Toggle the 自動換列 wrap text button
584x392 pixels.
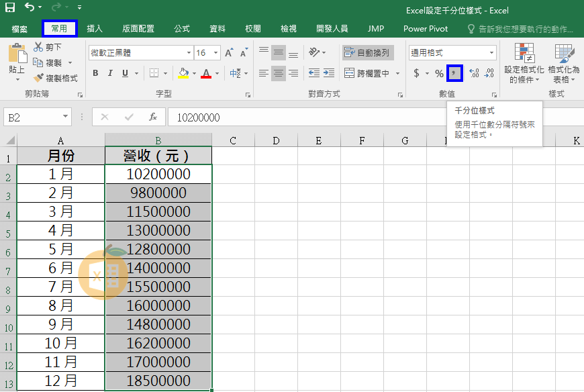pos(367,52)
